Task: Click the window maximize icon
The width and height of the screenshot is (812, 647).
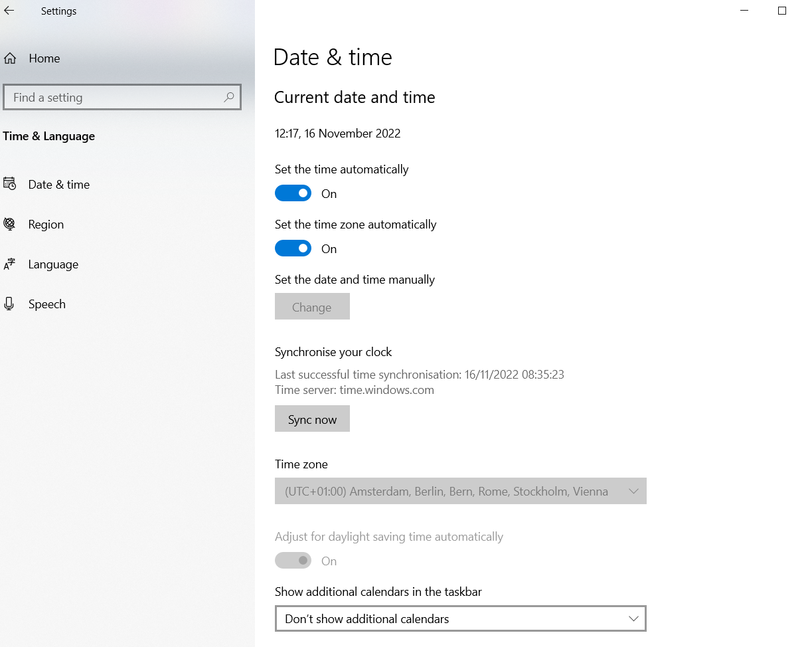Action: coord(782,11)
